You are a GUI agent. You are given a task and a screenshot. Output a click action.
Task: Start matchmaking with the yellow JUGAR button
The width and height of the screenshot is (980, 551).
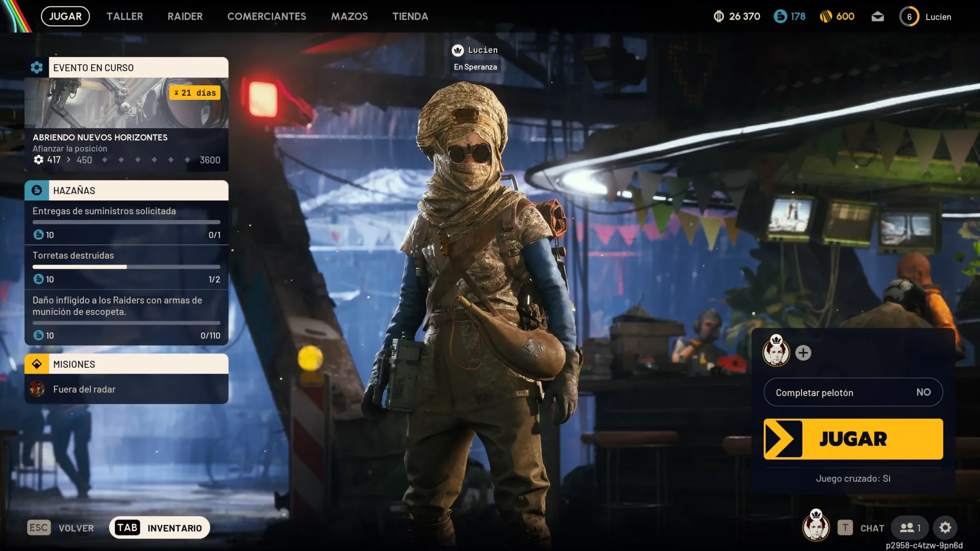click(x=853, y=439)
